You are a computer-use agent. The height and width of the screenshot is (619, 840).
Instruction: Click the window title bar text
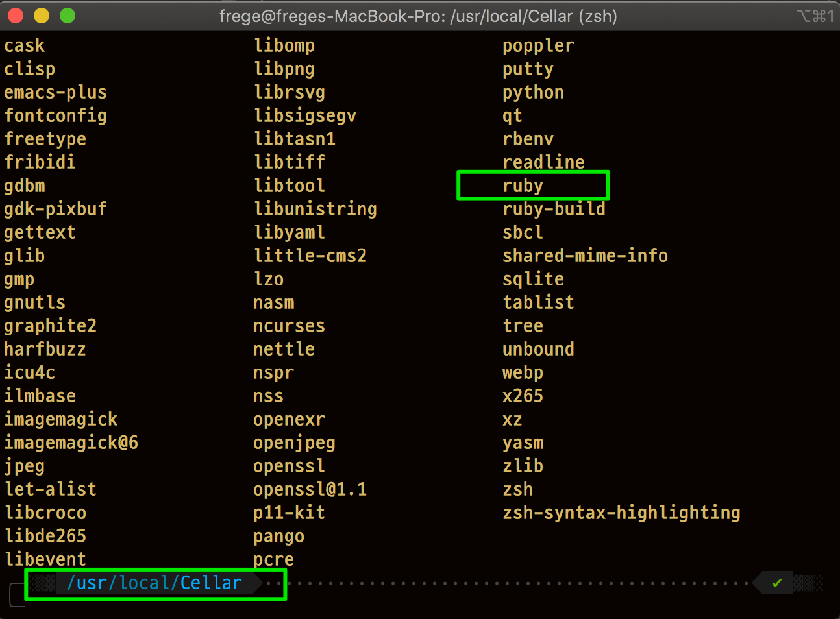(x=418, y=16)
